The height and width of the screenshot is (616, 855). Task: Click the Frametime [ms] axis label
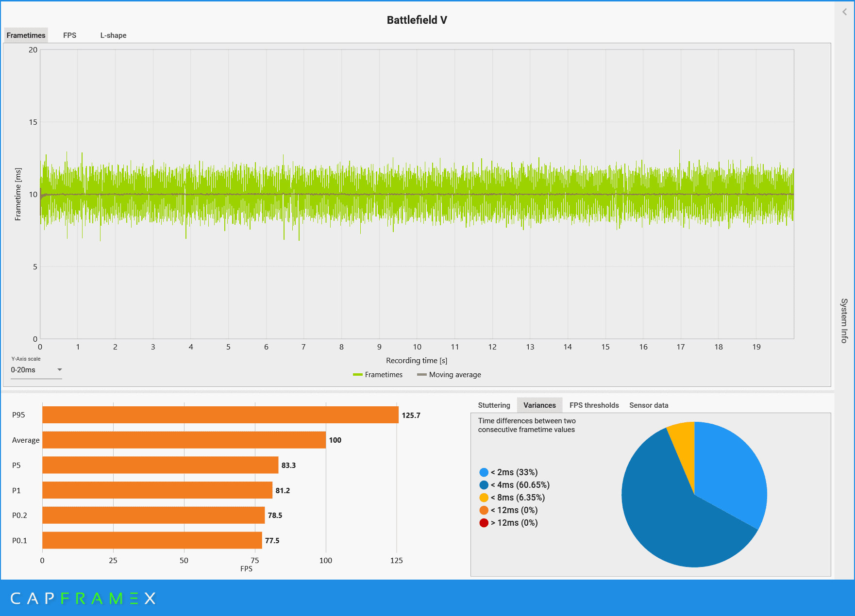[x=18, y=194]
